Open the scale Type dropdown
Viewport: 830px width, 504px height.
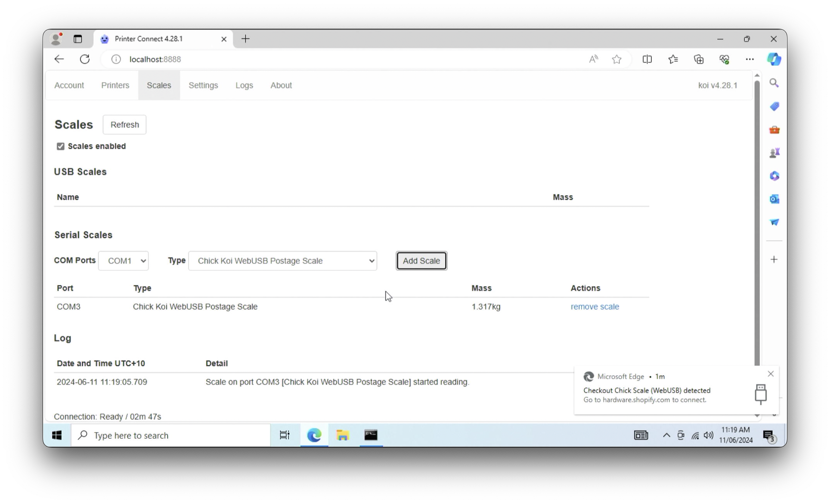click(283, 261)
